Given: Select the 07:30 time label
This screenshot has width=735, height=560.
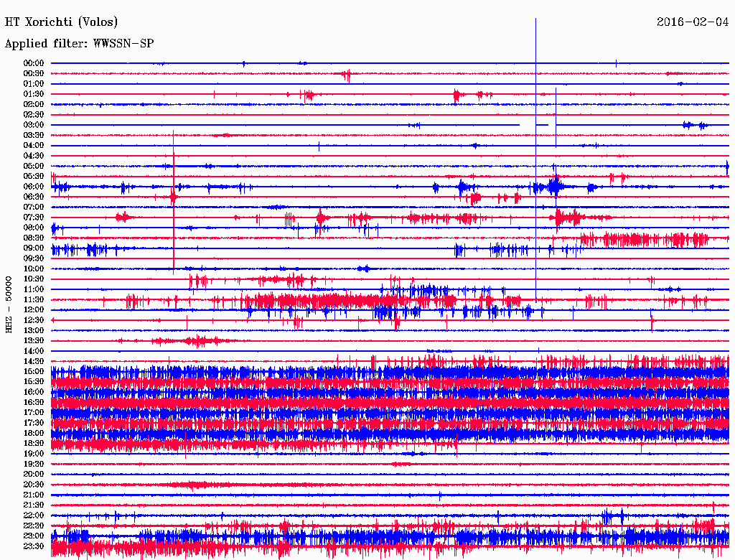Looking at the screenshot, I should point(34,217).
